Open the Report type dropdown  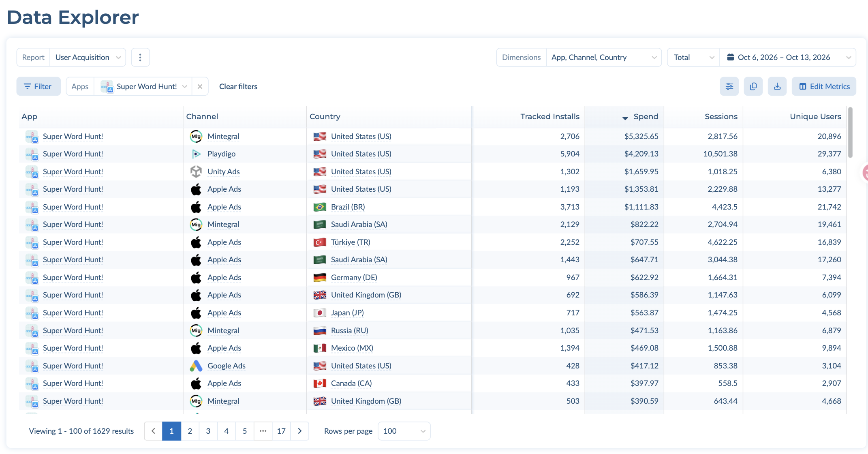click(88, 58)
